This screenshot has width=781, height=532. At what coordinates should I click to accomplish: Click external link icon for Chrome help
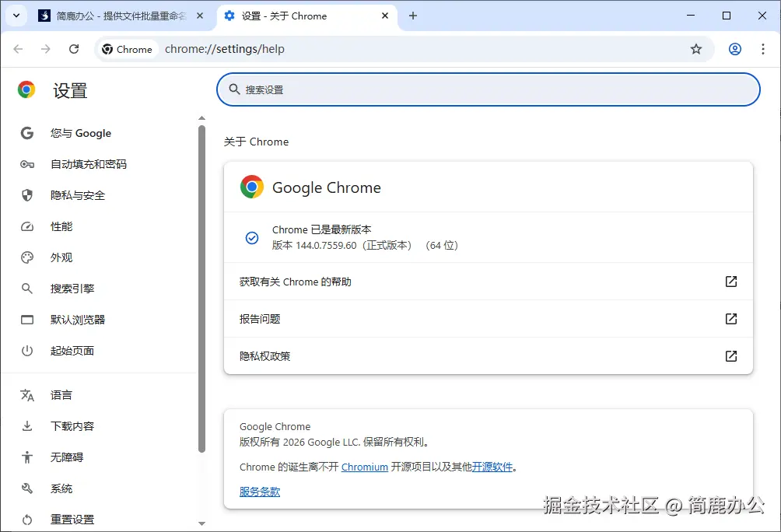pyautogui.click(x=730, y=282)
